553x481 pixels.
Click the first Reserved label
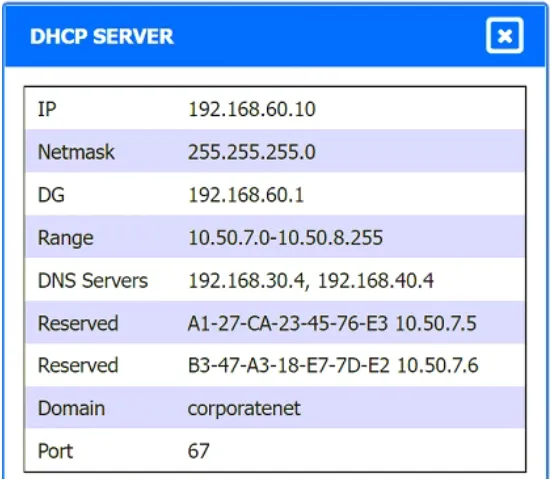[78, 323]
